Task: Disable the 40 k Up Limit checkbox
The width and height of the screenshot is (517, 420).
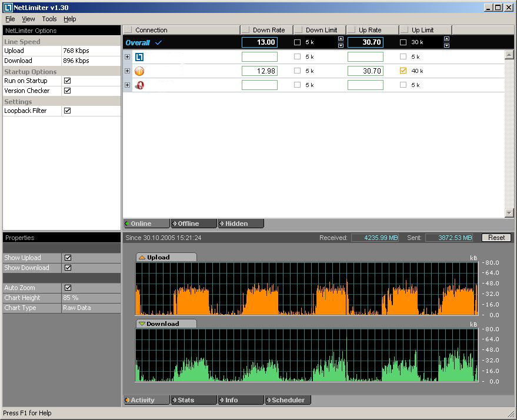Action: (x=403, y=71)
